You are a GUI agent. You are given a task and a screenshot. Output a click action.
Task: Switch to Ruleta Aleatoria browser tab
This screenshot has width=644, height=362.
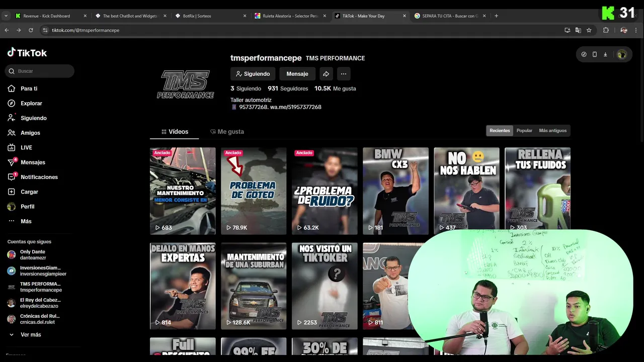coord(290,16)
